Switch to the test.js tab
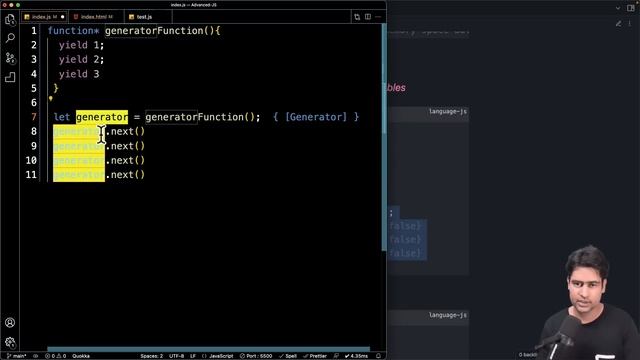Viewport: 640px width, 360px height. point(147,17)
